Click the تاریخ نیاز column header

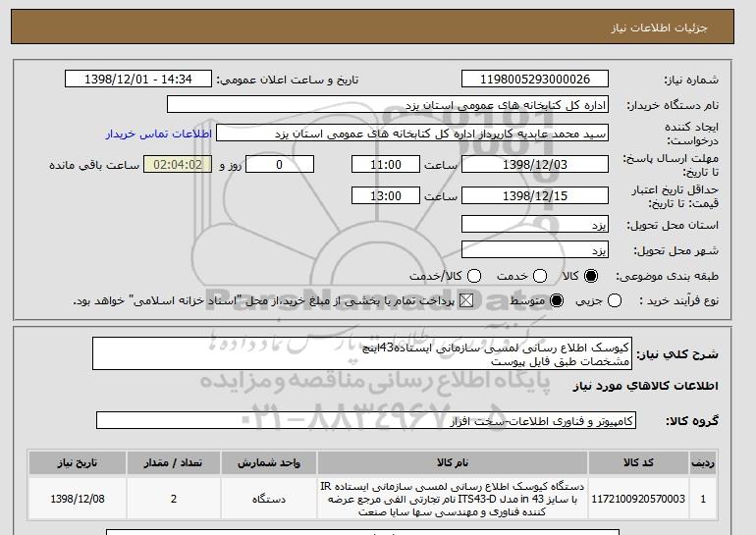tap(78, 462)
